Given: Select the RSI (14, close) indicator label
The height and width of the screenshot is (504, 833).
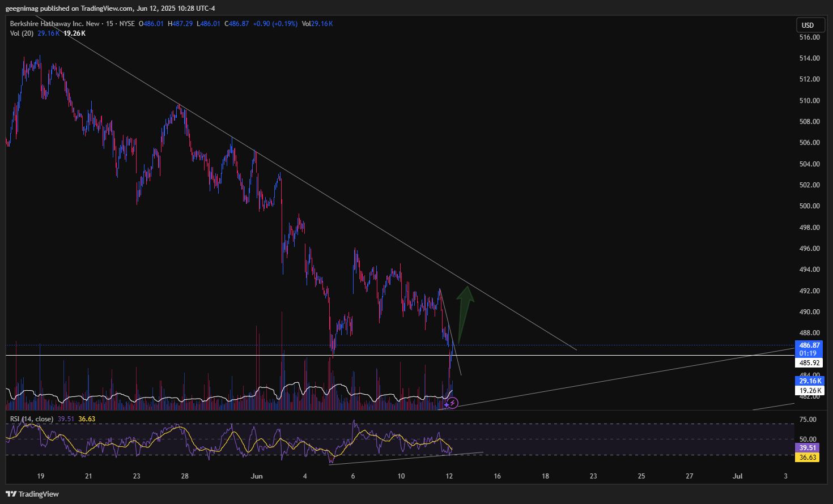Looking at the screenshot, I should click(x=32, y=419).
